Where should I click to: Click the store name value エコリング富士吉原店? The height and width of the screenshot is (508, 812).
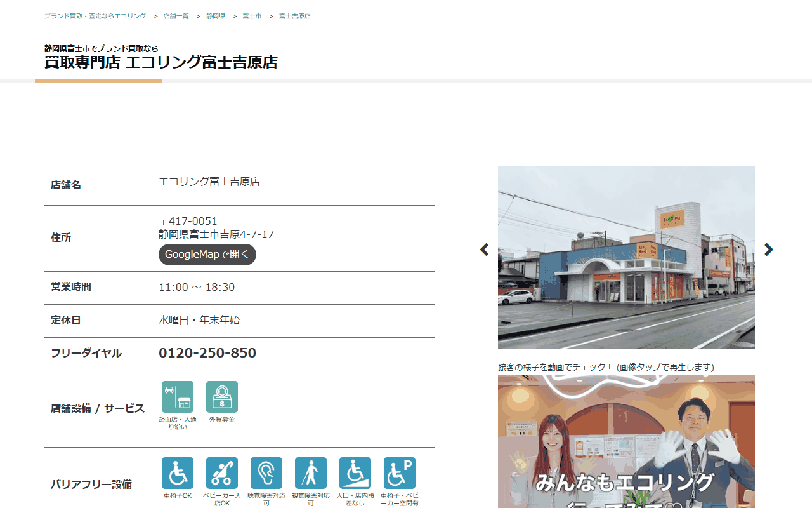[x=209, y=182]
